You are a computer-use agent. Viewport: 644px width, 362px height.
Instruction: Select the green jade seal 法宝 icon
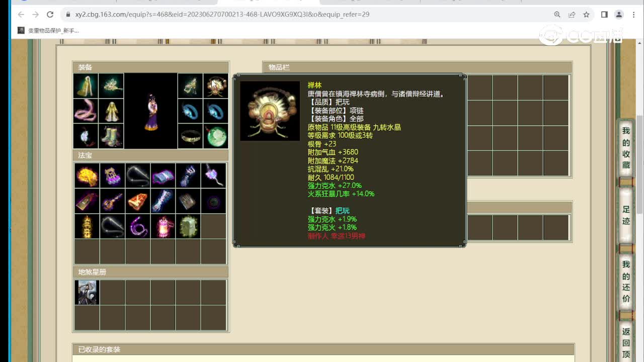point(188,226)
